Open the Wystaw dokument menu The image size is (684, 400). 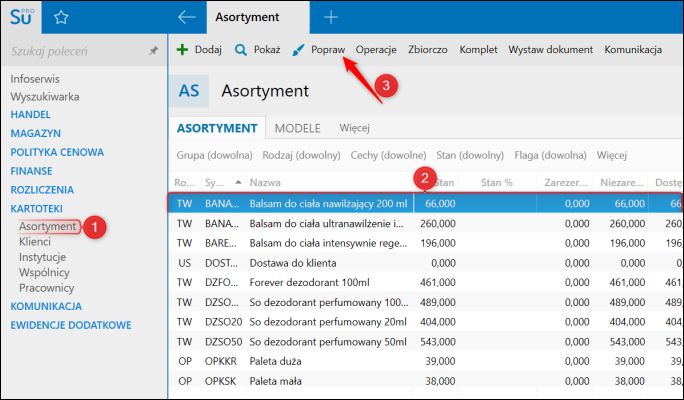[x=551, y=50]
